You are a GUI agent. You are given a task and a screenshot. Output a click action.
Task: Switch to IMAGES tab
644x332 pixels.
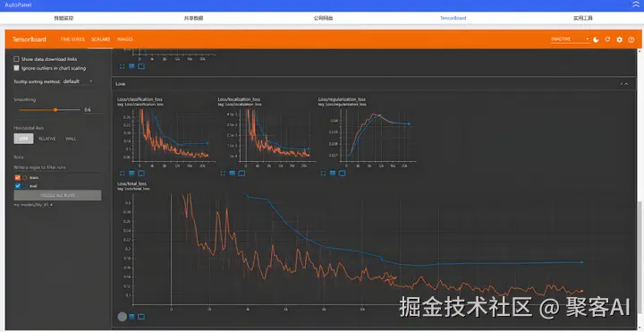pyautogui.click(x=125, y=39)
